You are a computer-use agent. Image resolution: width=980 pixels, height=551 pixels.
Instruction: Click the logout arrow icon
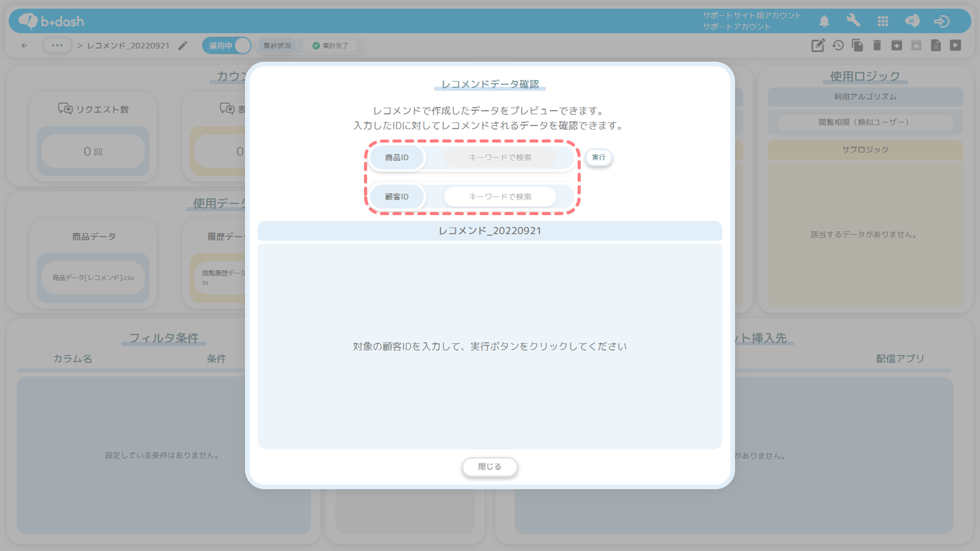click(942, 21)
